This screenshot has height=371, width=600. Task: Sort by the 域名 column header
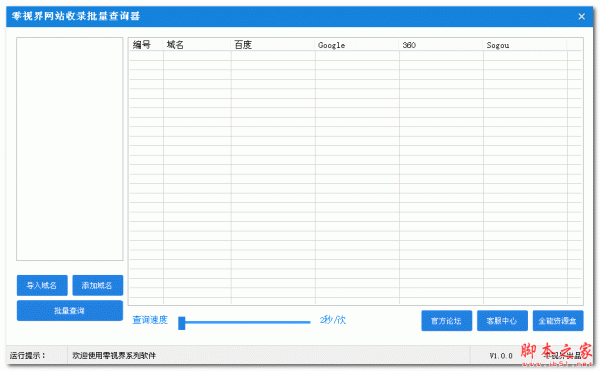pyautogui.click(x=197, y=45)
